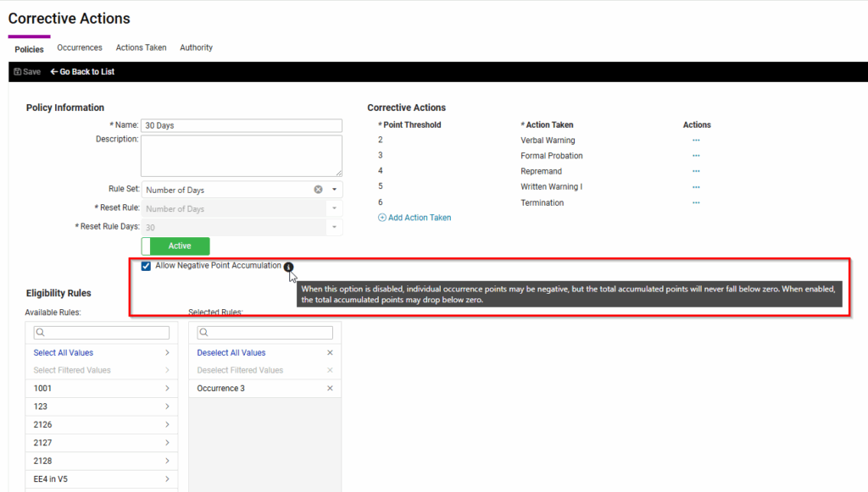
Task: Open the Actions Taken tab
Action: 141,48
